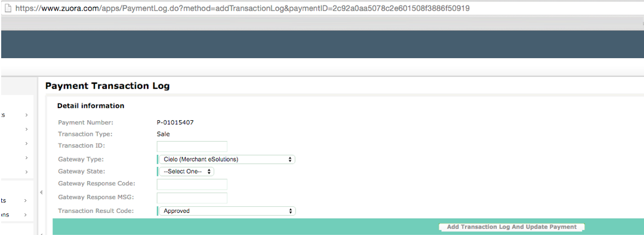
Task: Click the Transaction ID input field
Action: tap(192, 146)
